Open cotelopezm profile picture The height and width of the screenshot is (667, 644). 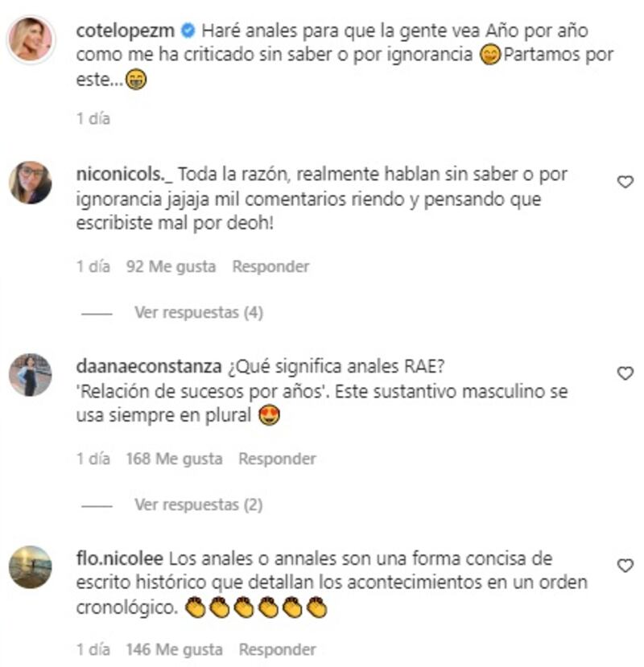[x=31, y=39]
